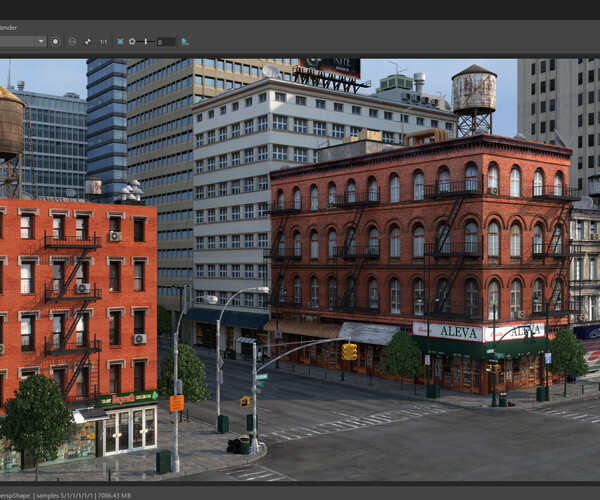This screenshot has height=500, width=600.
Task: Toggle the color channel display circle icon
Action: 55,41
